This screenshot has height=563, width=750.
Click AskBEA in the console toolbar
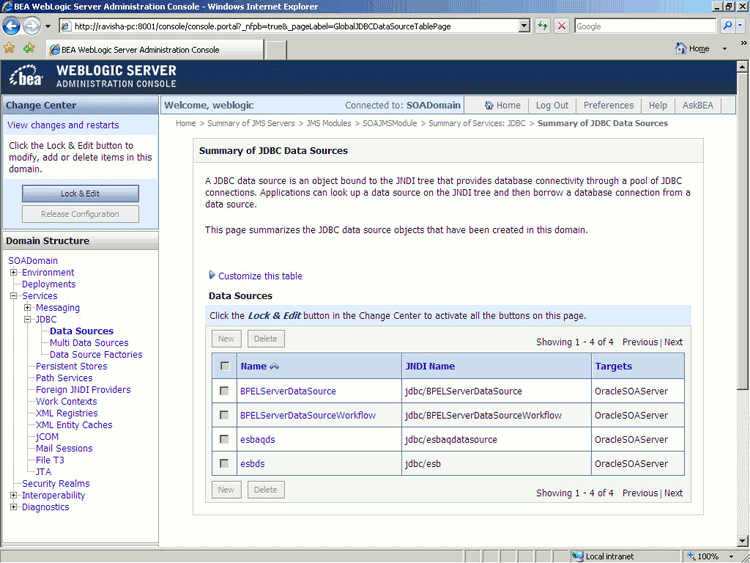[x=697, y=105]
